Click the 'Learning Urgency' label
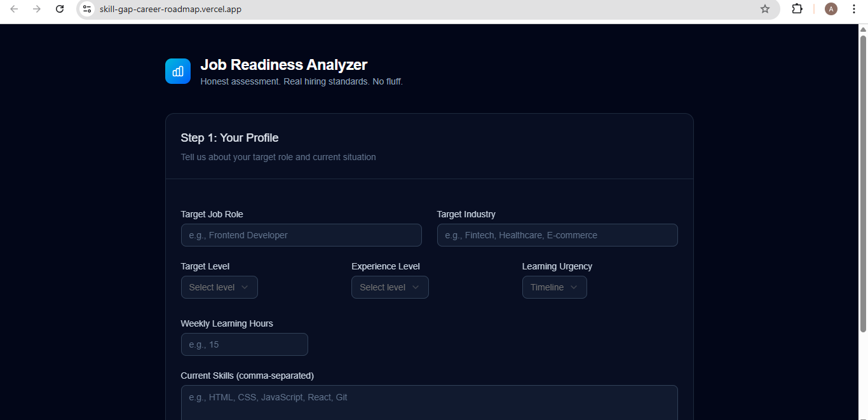Screen dimensions: 868x420 [x=557, y=266]
